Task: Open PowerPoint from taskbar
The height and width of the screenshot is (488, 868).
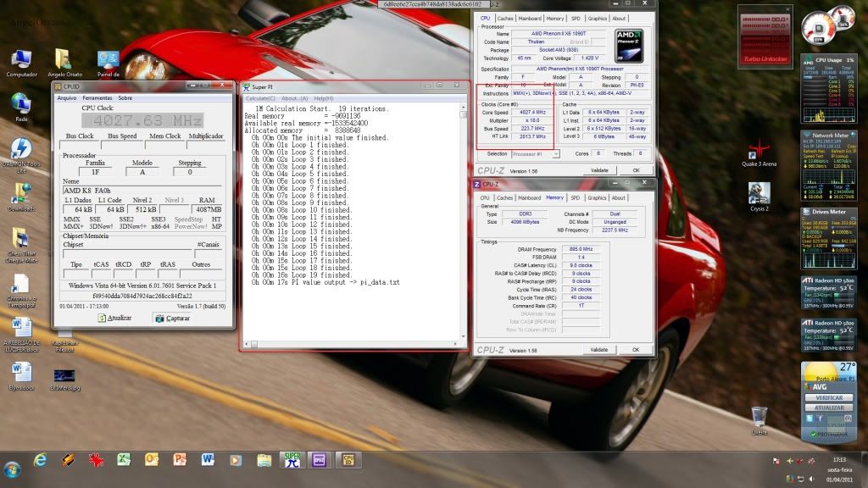Action: pyautogui.click(x=180, y=460)
